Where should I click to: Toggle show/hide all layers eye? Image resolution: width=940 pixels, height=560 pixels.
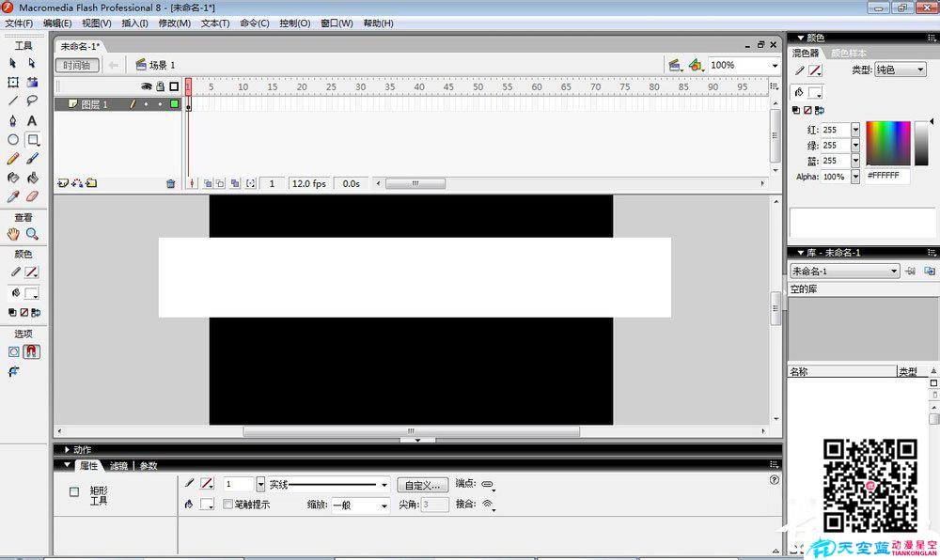point(146,86)
